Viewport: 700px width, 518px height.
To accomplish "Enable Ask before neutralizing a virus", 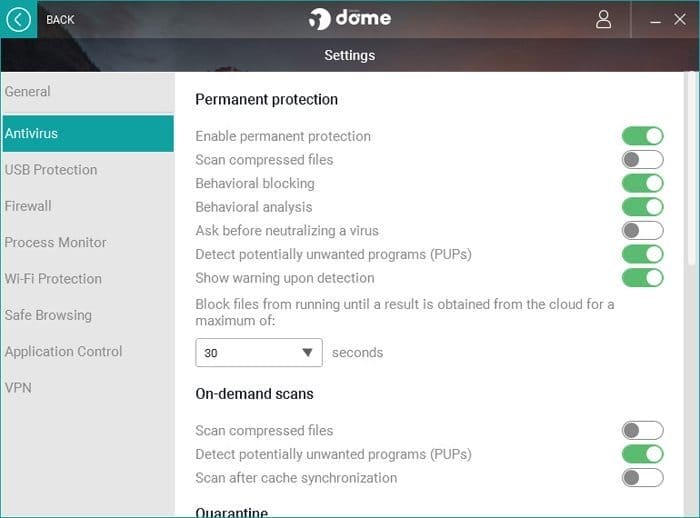I will pyautogui.click(x=642, y=230).
